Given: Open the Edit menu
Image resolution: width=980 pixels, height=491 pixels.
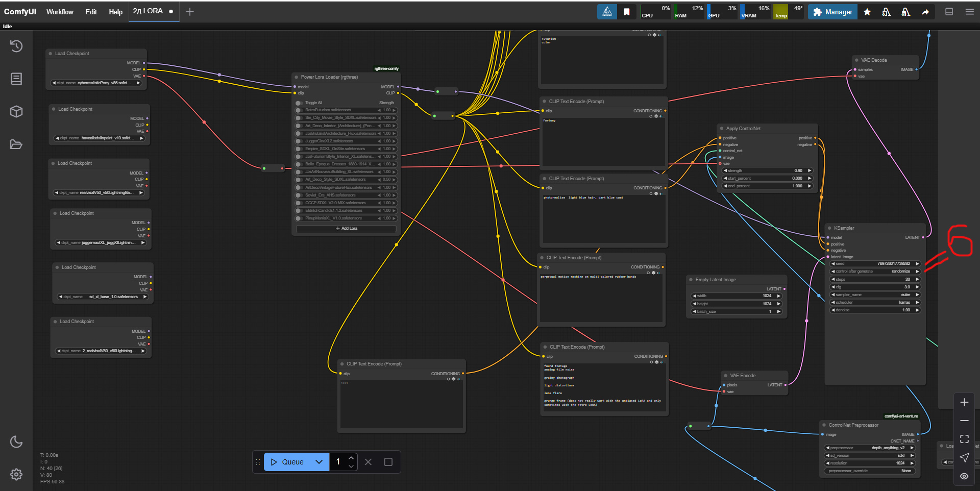Looking at the screenshot, I should pyautogui.click(x=91, y=12).
